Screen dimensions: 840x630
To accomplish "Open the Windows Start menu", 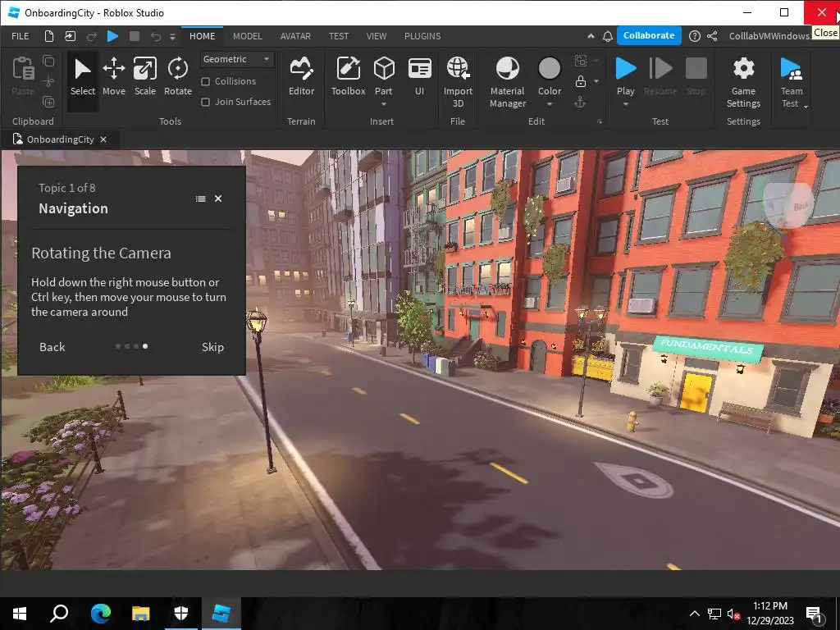I will pyautogui.click(x=20, y=614).
